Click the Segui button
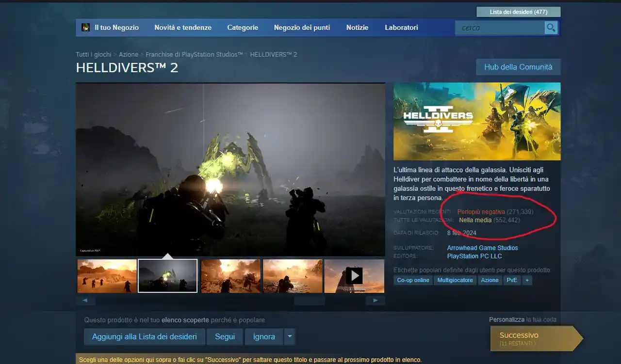 click(225, 336)
